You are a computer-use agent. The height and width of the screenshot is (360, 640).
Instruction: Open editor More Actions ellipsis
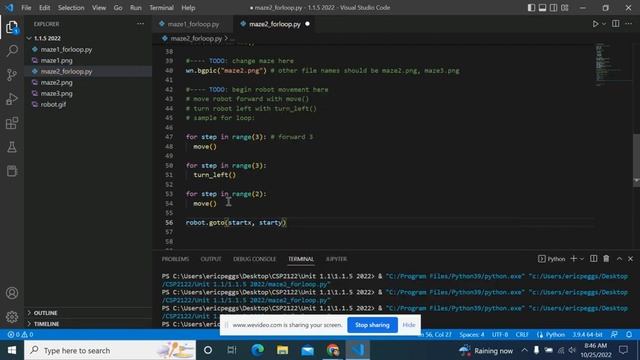629,24
